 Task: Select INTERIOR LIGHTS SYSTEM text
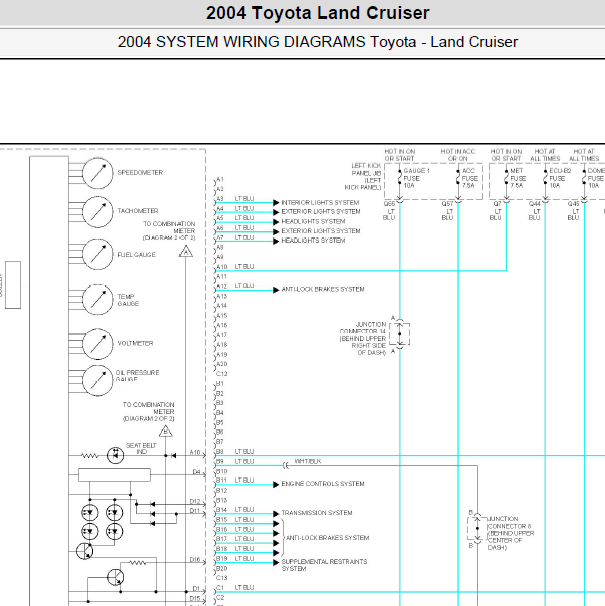click(x=320, y=203)
